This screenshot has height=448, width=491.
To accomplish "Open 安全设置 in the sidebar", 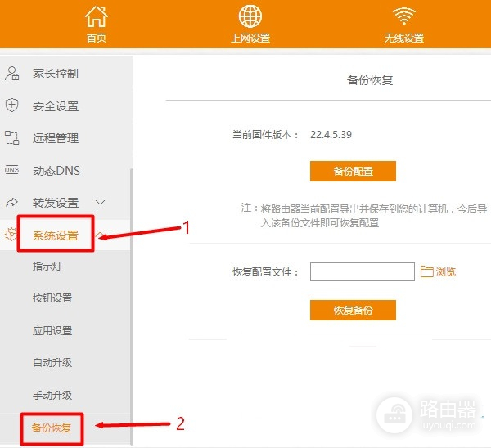I will click(56, 106).
